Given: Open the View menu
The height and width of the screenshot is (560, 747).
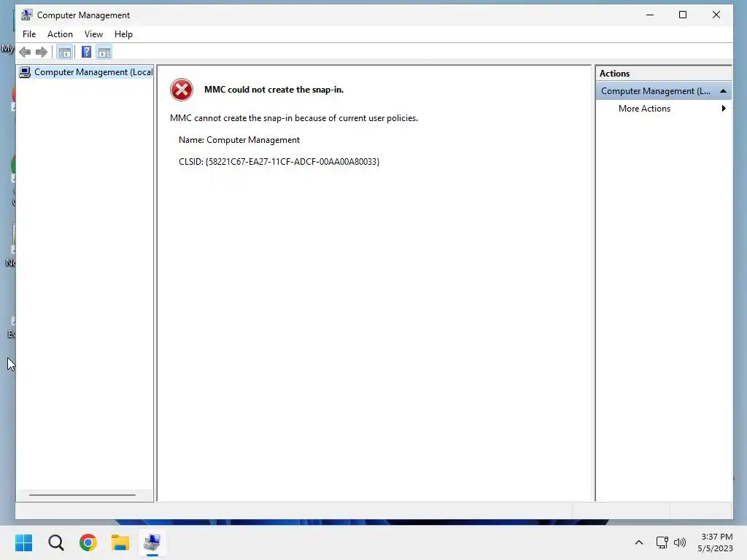Looking at the screenshot, I should 93,34.
